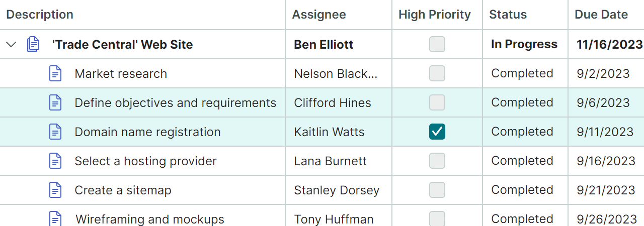Collapse the 'Trade Central' Web Site node
644x226 pixels.
tap(11, 44)
